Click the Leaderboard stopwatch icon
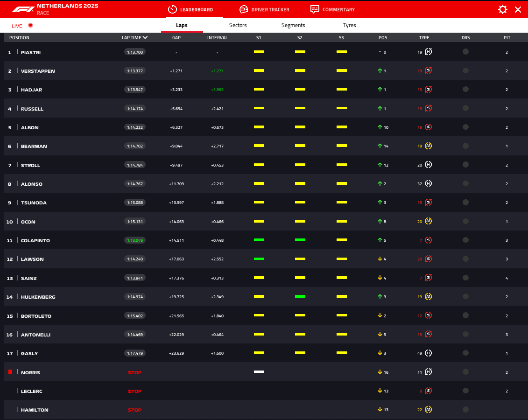This screenshot has height=420, width=528. (172, 9)
